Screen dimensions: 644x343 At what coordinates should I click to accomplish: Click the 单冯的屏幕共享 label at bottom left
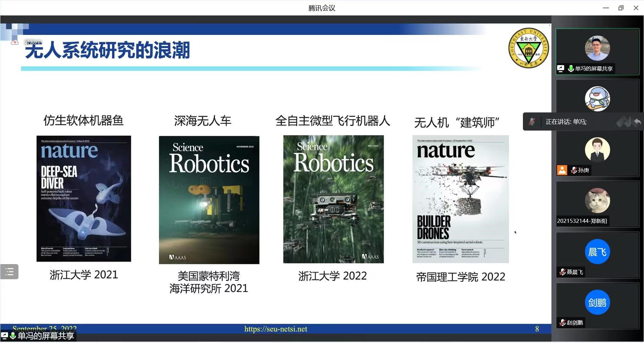tap(45, 336)
